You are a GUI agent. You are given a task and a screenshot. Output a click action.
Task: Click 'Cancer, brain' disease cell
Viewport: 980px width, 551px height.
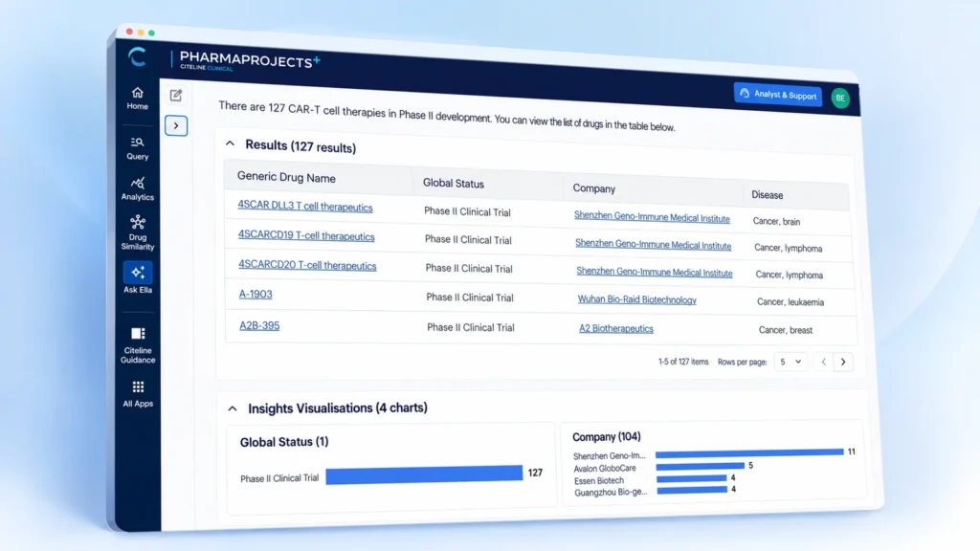[x=776, y=221]
